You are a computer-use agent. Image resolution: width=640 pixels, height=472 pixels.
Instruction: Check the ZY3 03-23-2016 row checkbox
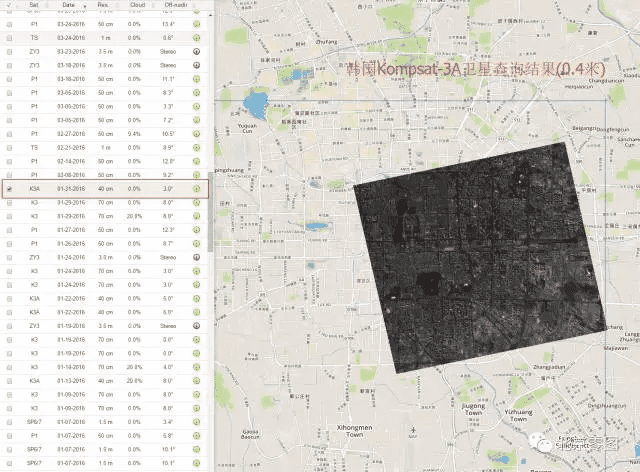[9, 52]
